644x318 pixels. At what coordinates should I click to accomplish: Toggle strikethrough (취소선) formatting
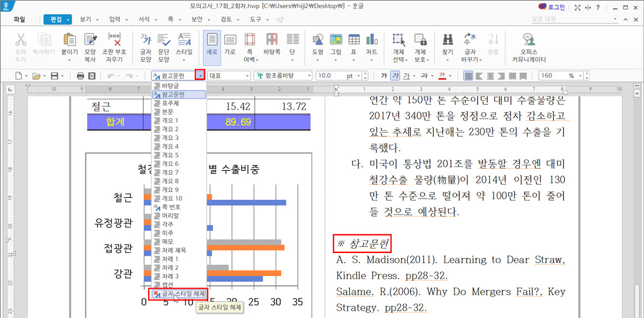[425, 75]
